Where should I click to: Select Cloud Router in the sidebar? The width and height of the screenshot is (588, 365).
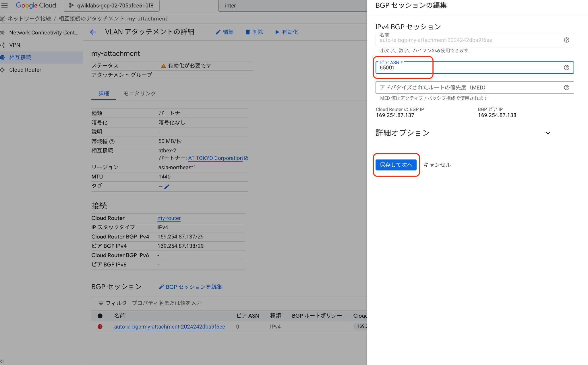[25, 70]
